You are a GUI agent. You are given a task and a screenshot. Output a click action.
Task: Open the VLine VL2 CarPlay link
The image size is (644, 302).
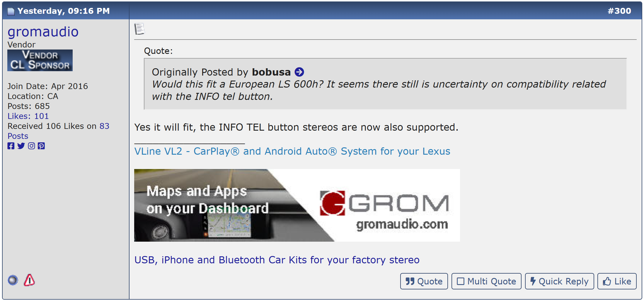pyautogui.click(x=292, y=151)
